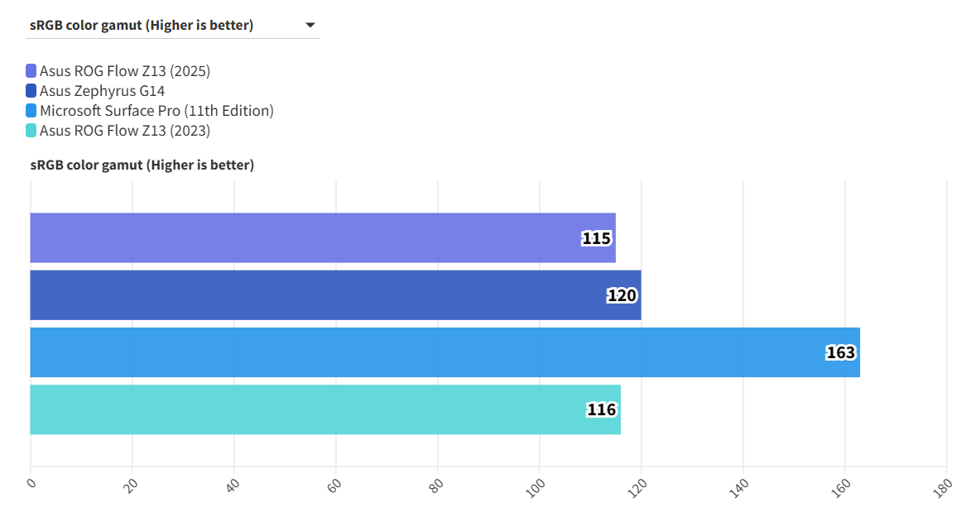Toggle Microsoft Surface Pro (11th Edition) legend label

[156, 111]
